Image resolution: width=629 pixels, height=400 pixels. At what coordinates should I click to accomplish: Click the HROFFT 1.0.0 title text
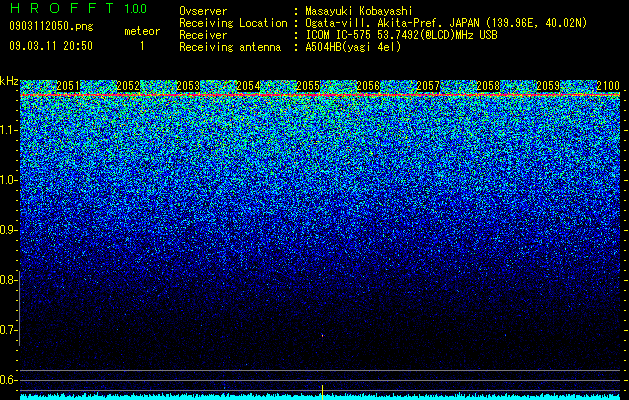point(78,8)
